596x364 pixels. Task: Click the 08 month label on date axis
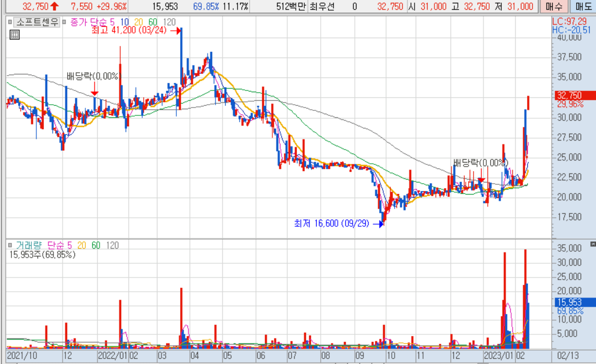tap(325, 356)
